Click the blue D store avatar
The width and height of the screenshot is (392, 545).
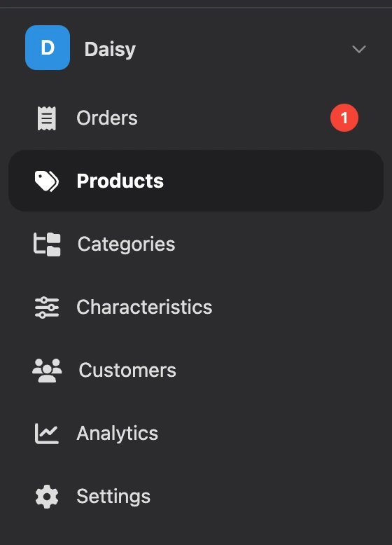click(x=48, y=48)
